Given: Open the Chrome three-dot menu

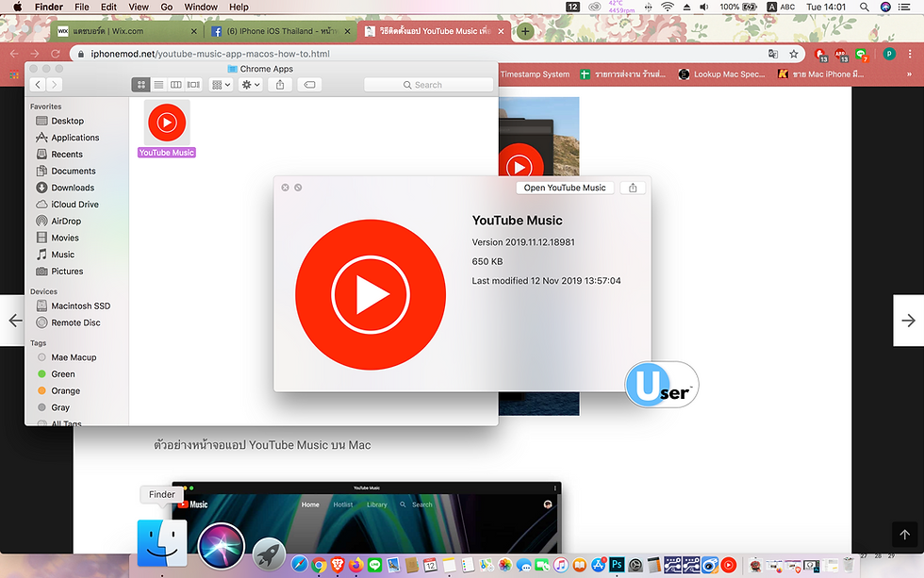Looking at the screenshot, I should (x=910, y=54).
